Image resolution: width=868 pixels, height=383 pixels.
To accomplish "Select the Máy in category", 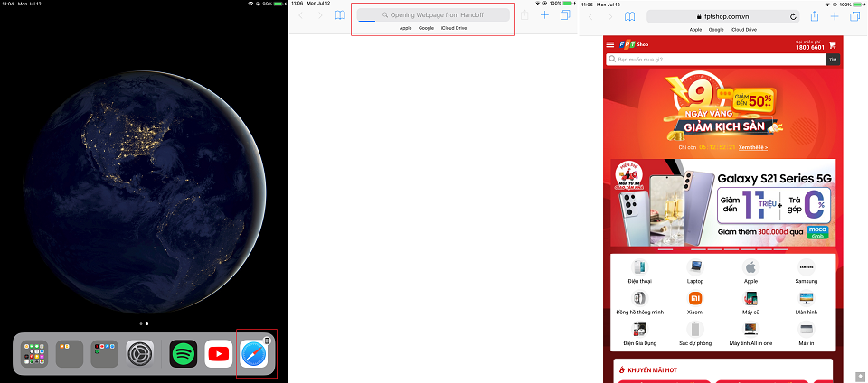I will 807,334.
